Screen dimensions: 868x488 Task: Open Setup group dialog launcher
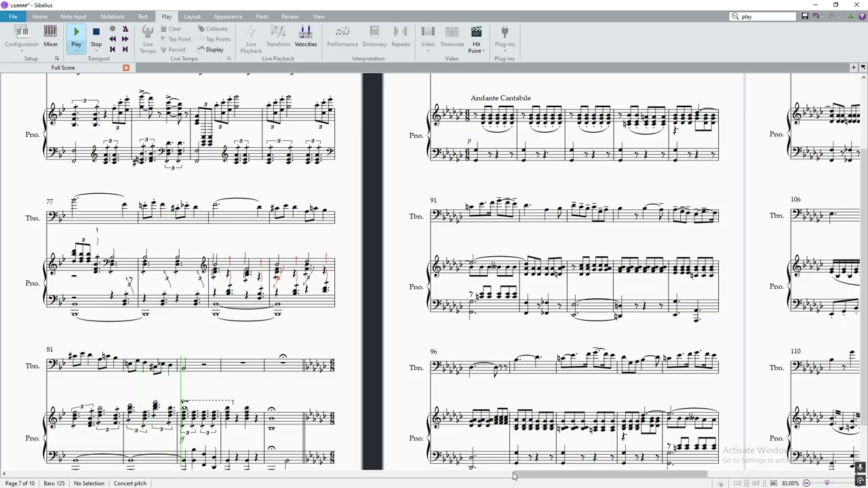[57, 59]
